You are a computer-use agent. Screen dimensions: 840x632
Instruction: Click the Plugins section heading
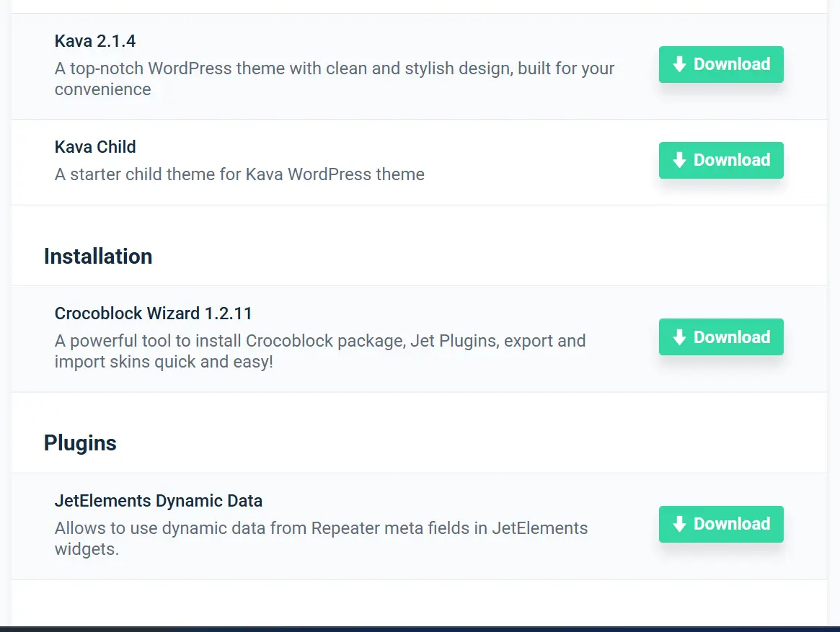[80, 443]
